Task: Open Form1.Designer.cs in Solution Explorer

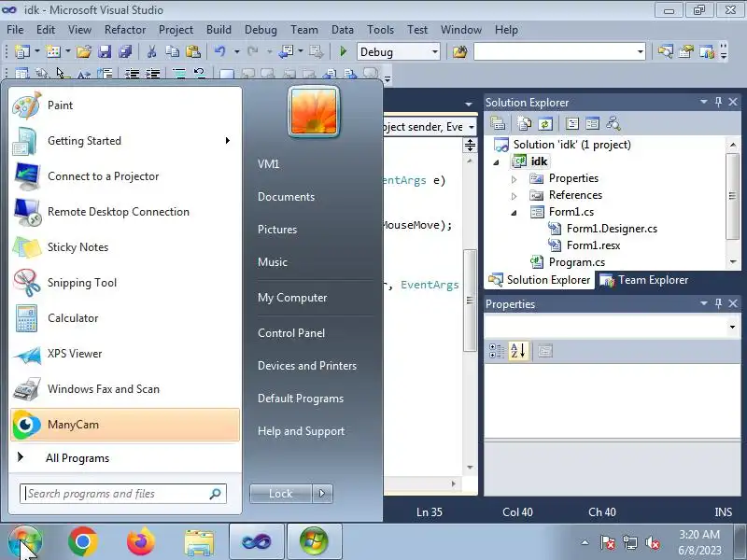Action: [x=612, y=229]
